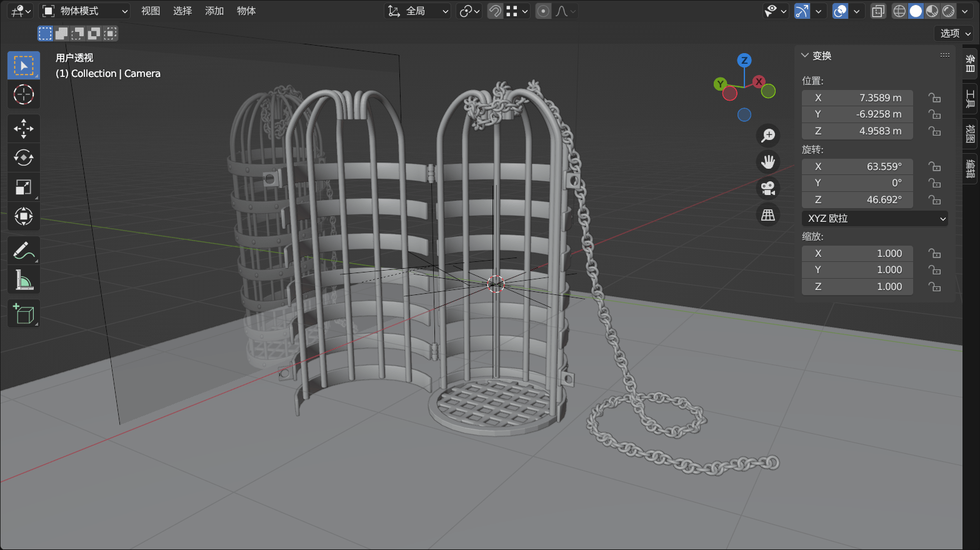The image size is (980, 550).
Task: Lock the scale Z value
Action: (934, 287)
